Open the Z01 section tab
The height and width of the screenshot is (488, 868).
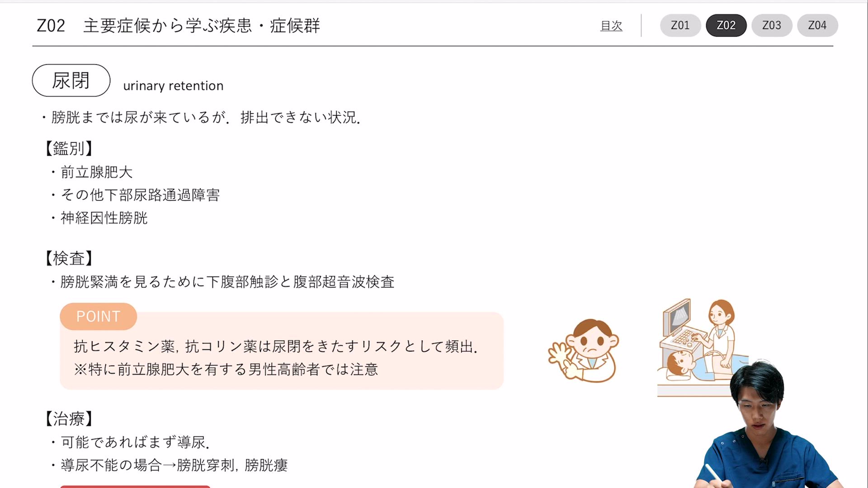point(680,25)
